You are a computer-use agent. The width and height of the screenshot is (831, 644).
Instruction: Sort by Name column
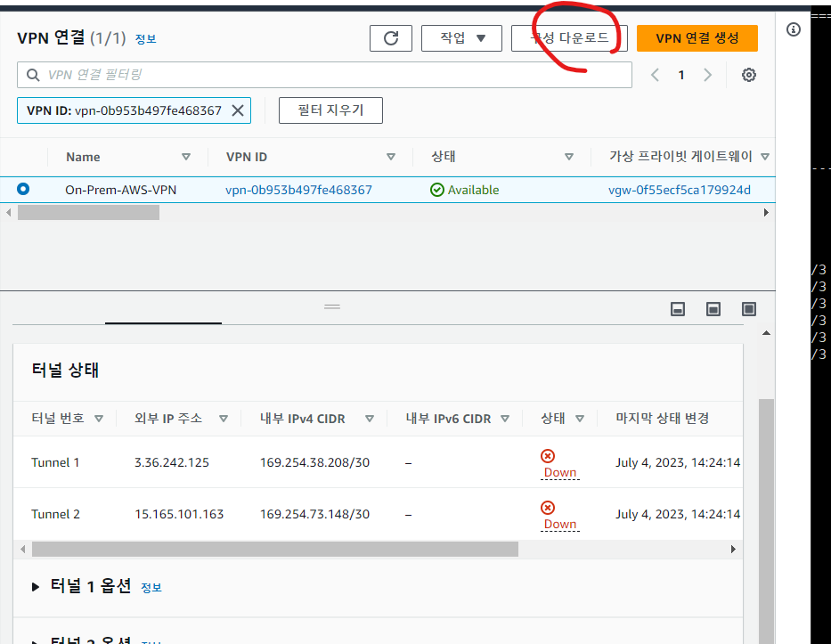point(186,157)
